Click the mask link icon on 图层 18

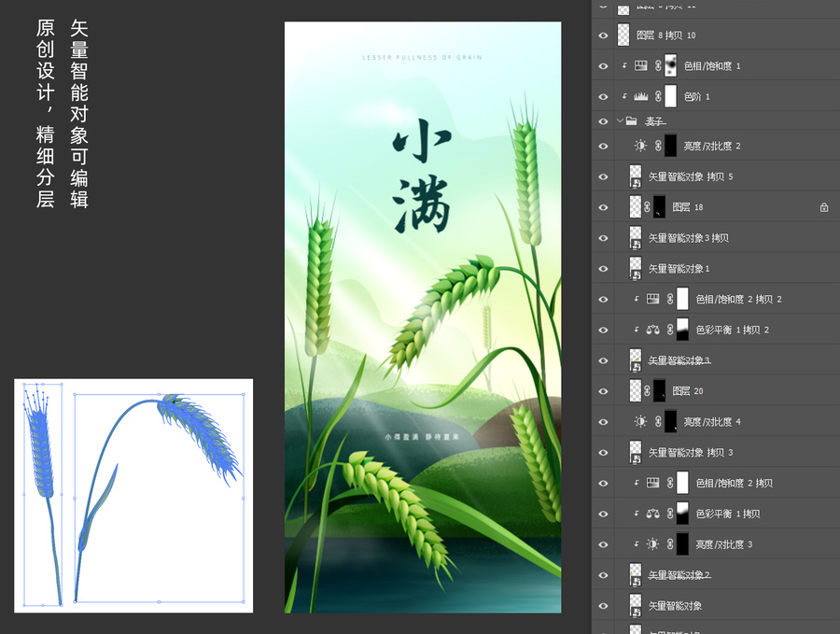coord(647,207)
